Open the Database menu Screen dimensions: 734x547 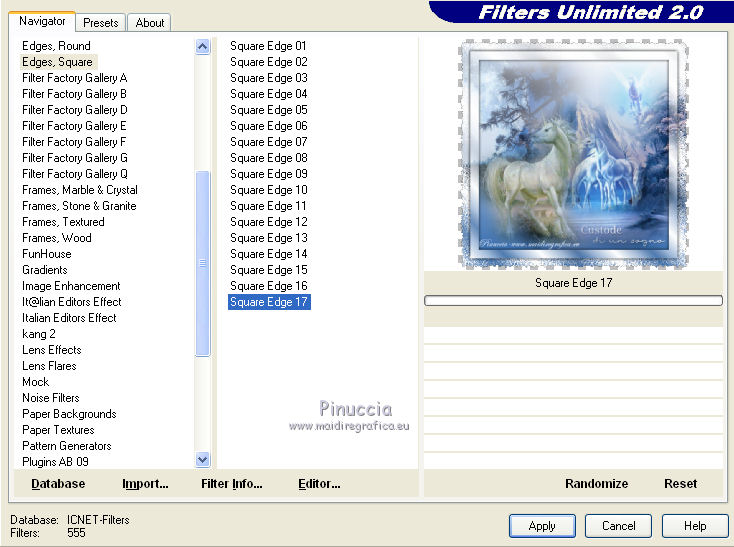[58, 483]
